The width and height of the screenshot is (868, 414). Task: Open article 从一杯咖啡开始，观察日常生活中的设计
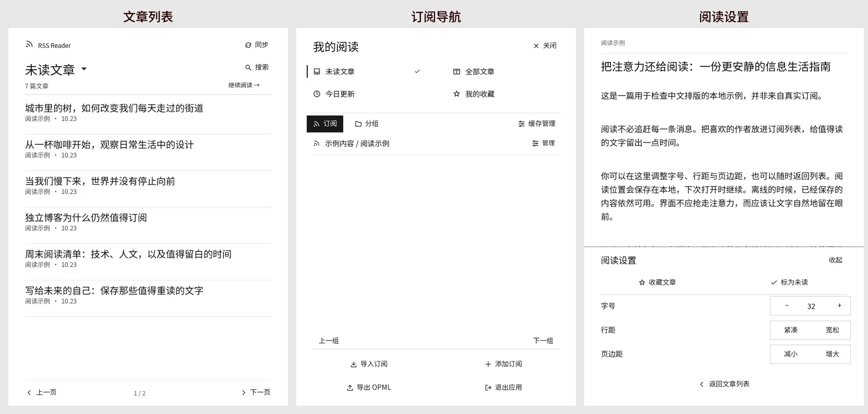click(x=110, y=144)
